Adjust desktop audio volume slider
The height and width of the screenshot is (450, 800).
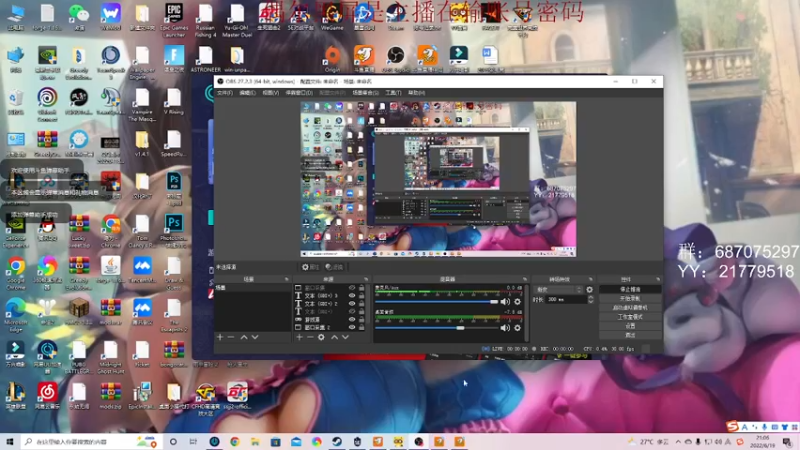coord(436,328)
